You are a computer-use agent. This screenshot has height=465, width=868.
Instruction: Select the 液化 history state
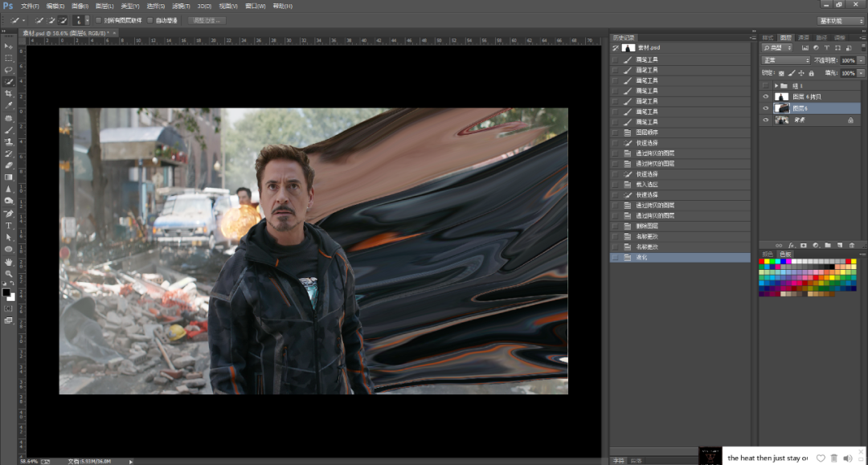point(681,258)
